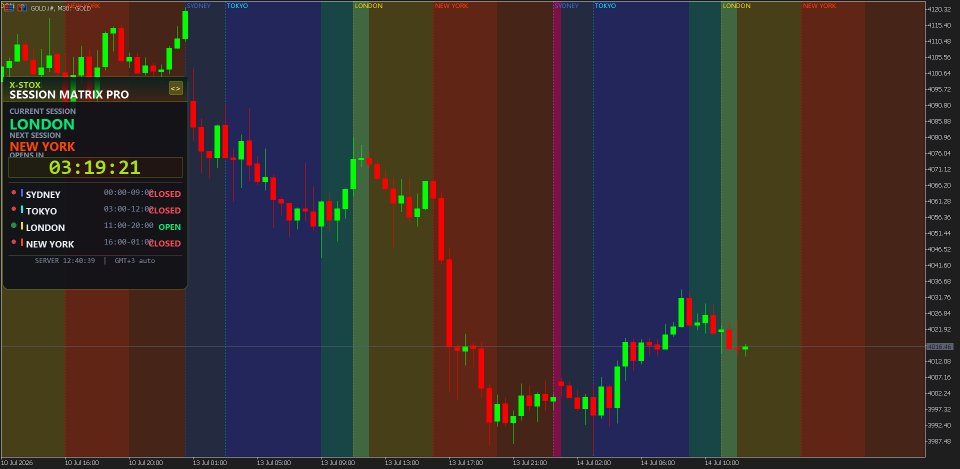Click the 11:00-20:00 hours for LONDON
The width and height of the screenshot is (960, 469).
(129, 225)
